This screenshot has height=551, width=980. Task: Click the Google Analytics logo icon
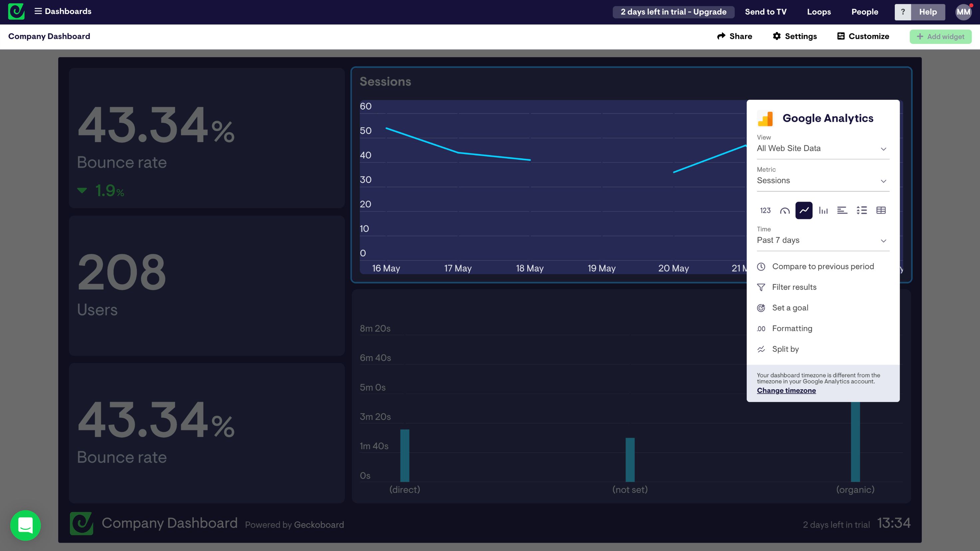tap(765, 119)
